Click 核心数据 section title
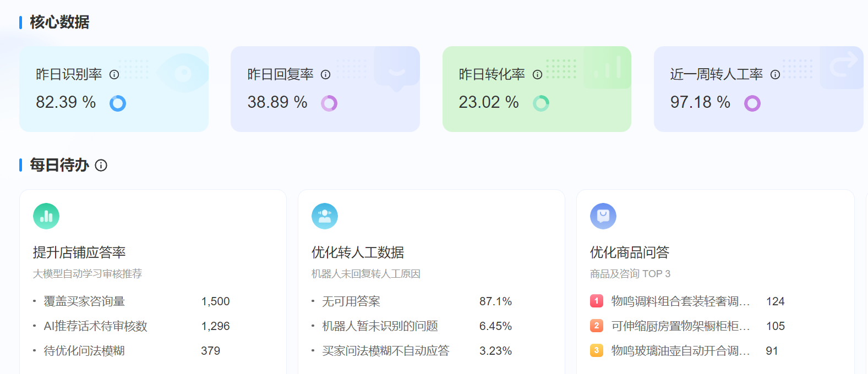868x374 pixels. pyautogui.click(x=59, y=22)
